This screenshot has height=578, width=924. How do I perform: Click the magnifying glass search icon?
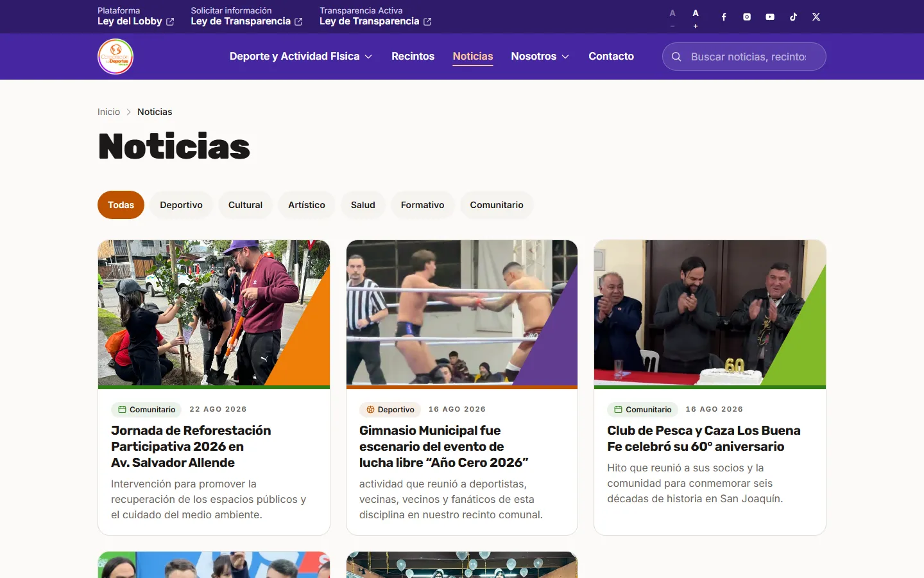[x=676, y=57]
